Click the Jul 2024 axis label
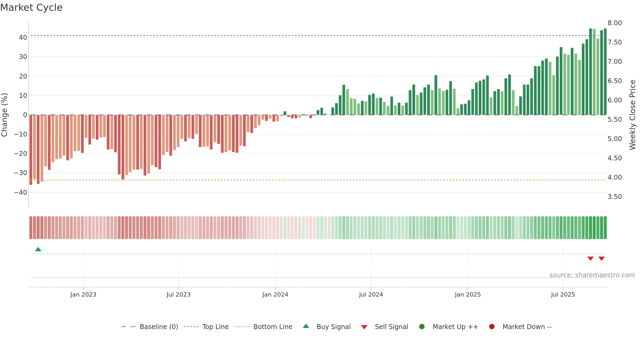This screenshot has height=362, width=644. coord(371,294)
